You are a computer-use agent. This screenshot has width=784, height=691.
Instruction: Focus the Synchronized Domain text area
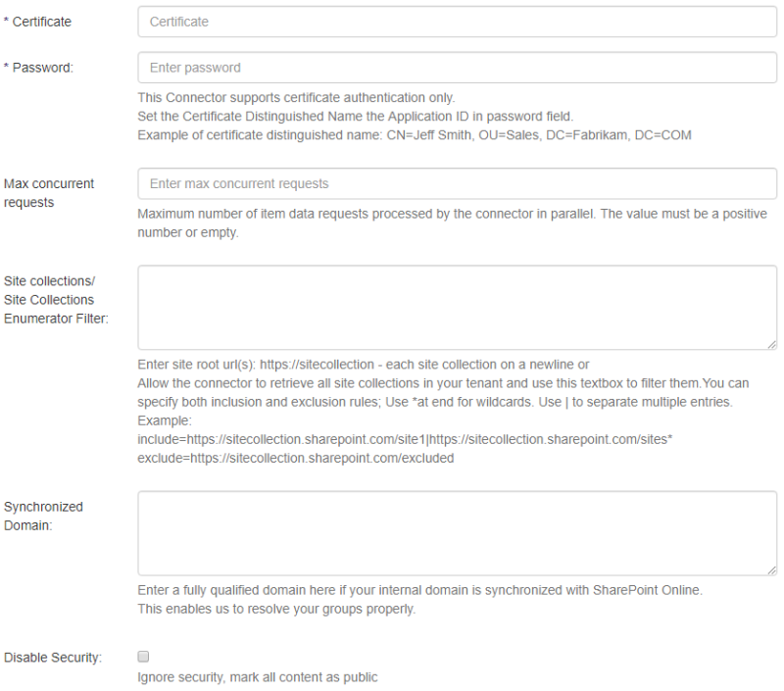(457, 532)
